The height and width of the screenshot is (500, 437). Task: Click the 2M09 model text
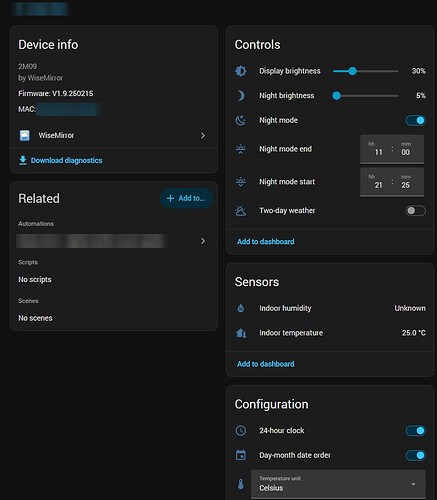click(27, 66)
